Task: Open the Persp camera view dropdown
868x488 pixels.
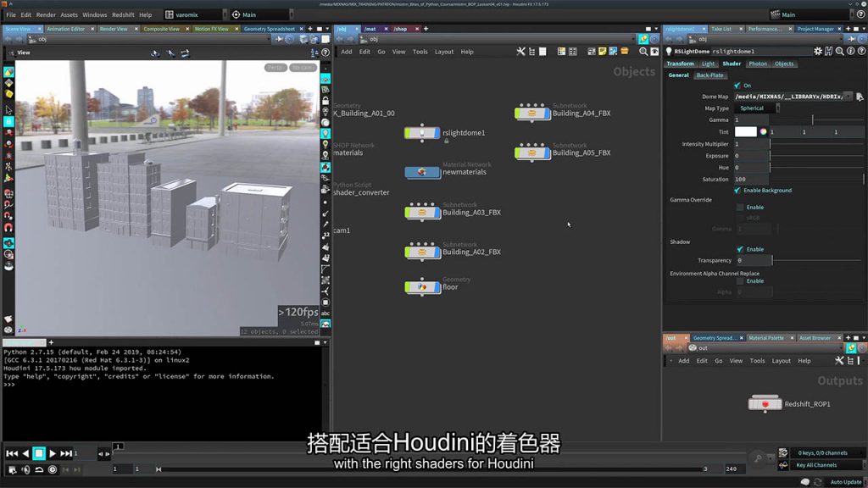Action: pyautogui.click(x=276, y=68)
